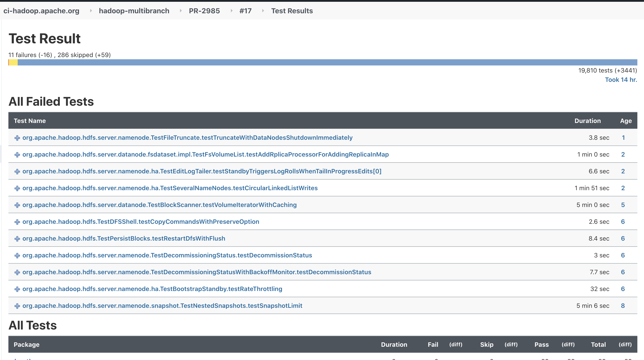Click plus icon beside testRestartDfsWithFlush
Screen dimensions: 644x360
[x=17, y=239]
